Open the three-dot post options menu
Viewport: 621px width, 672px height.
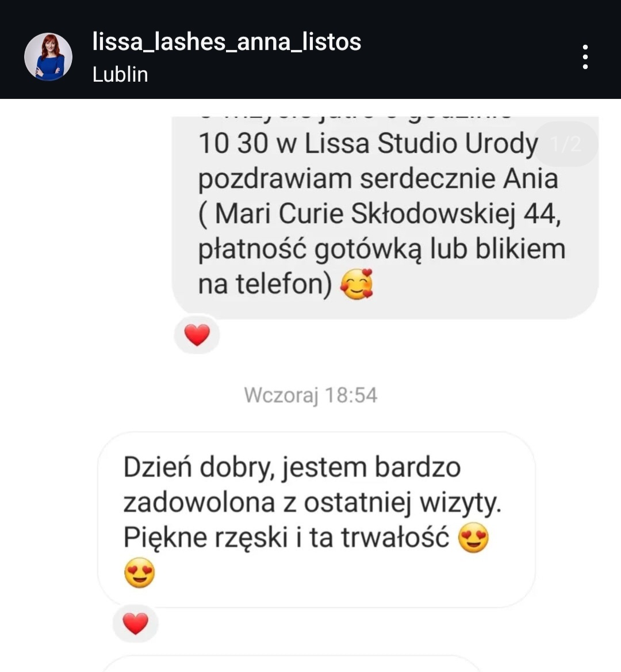click(x=585, y=57)
